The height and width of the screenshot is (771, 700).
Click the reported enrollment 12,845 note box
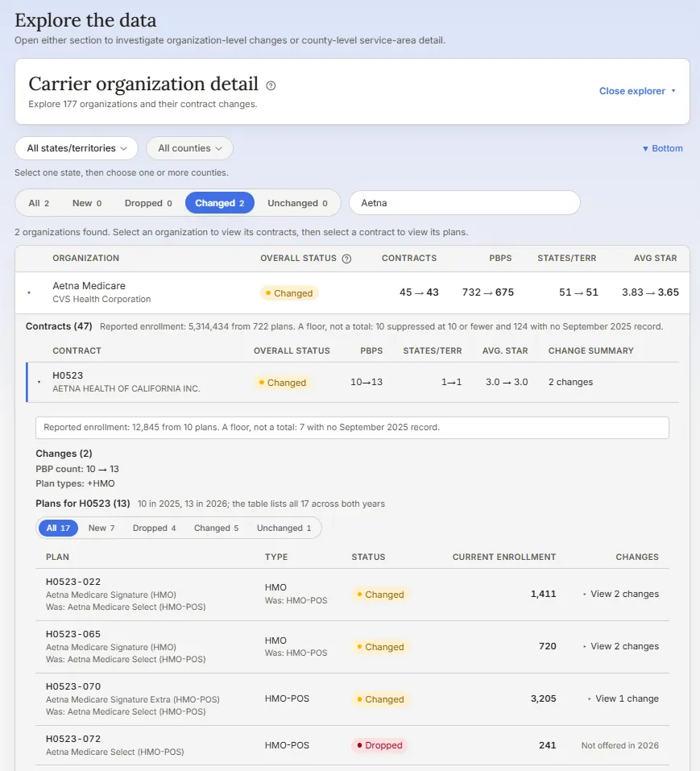[352, 427]
